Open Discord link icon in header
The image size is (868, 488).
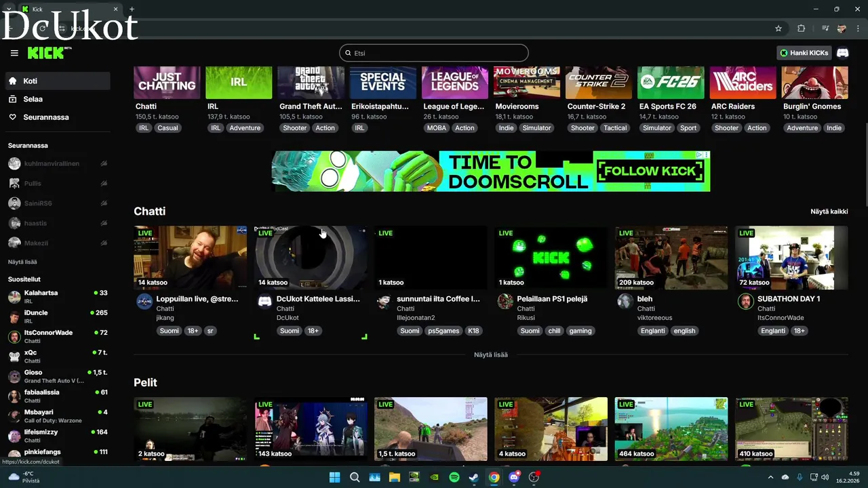[x=843, y=53]
